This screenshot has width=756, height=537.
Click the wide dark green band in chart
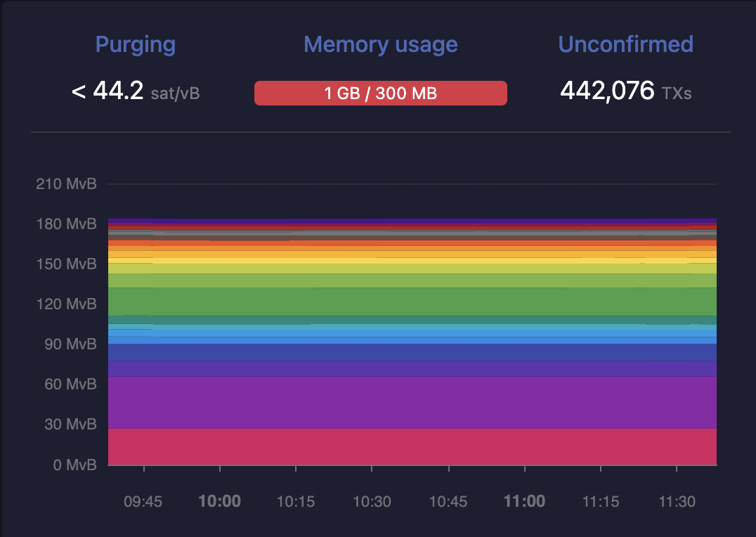coord(412,302)
